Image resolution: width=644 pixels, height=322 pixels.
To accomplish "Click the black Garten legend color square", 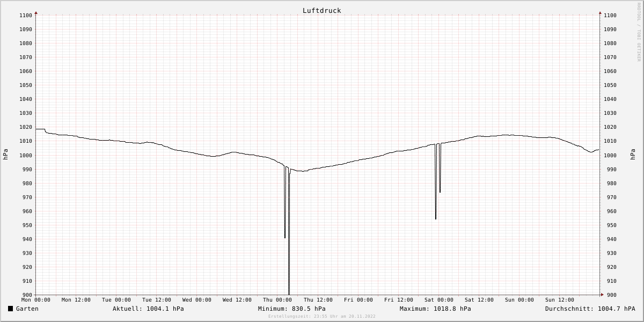I will point(10,309).
